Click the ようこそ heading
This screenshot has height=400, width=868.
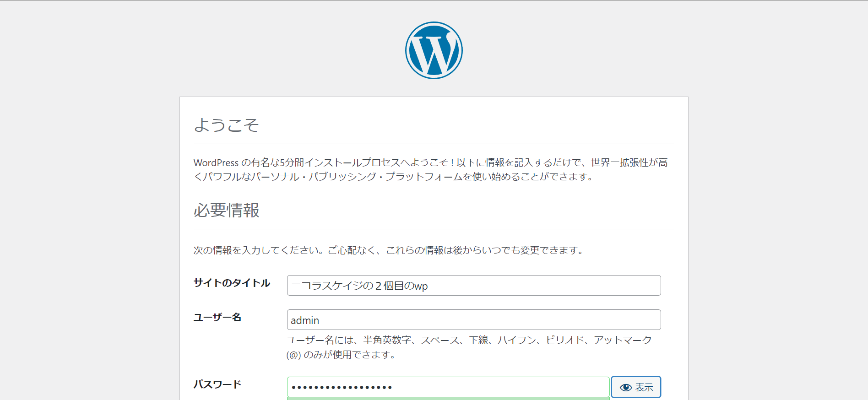click(226, 125)
